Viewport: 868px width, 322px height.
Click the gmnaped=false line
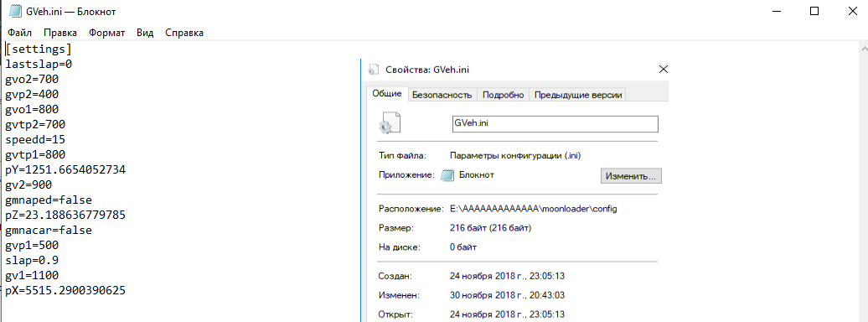click(49, 200)
